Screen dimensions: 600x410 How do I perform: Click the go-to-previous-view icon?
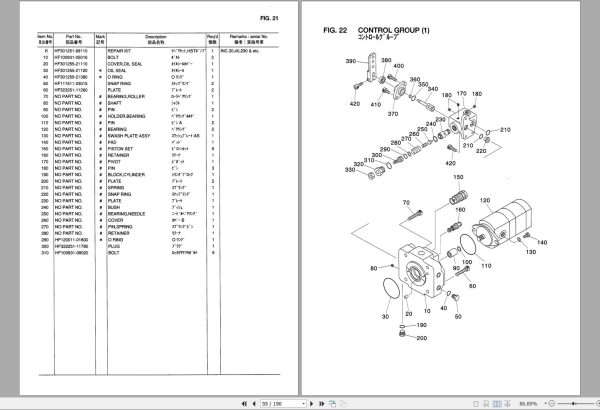(333, 403)
